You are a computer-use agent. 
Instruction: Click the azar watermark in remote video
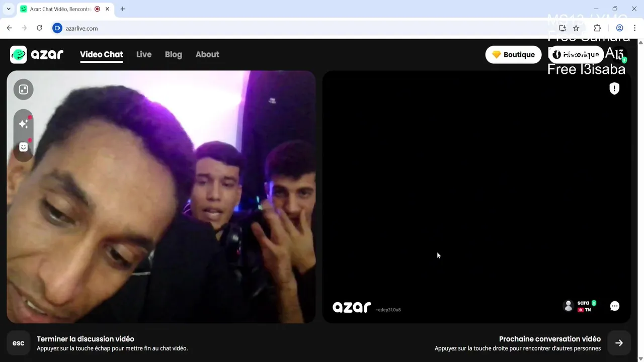point(352,307)
